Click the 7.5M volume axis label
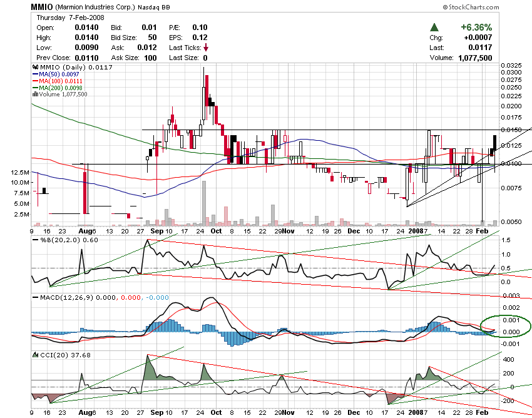This screenshot has height=418, width=532. 22,193
